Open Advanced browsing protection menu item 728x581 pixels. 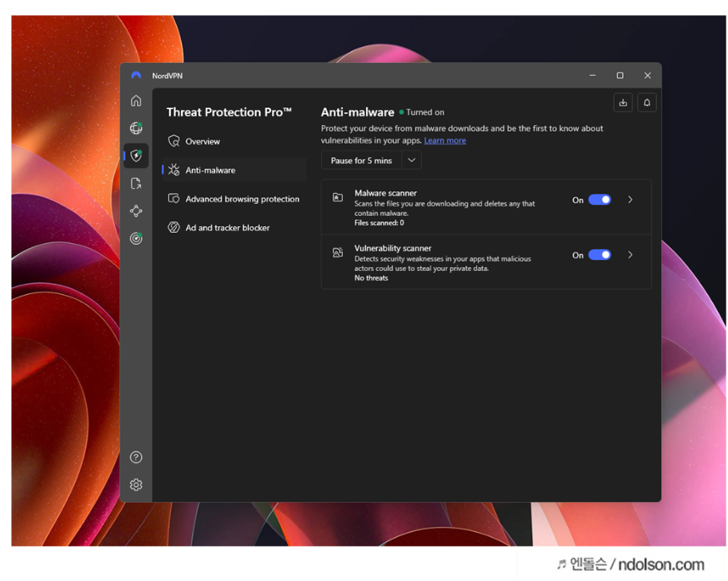(x=234, y=198)
